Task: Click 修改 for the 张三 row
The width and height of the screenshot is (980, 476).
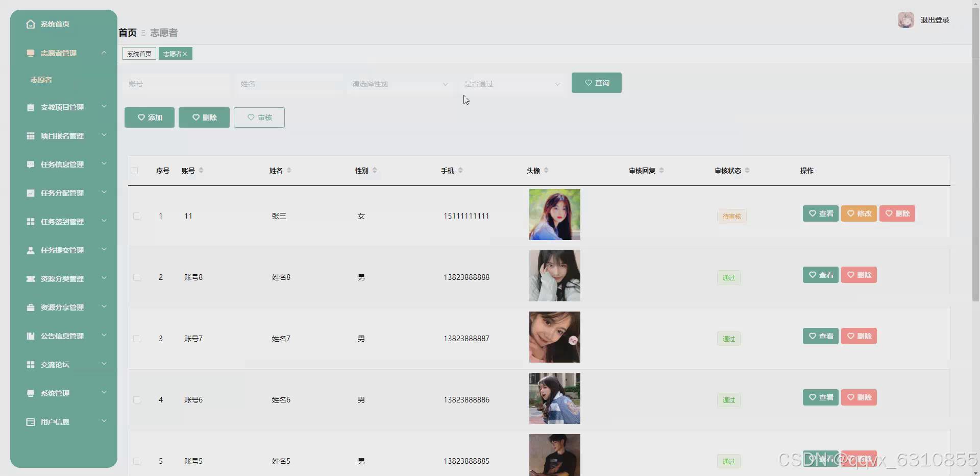Action: [x=859, y=213]
